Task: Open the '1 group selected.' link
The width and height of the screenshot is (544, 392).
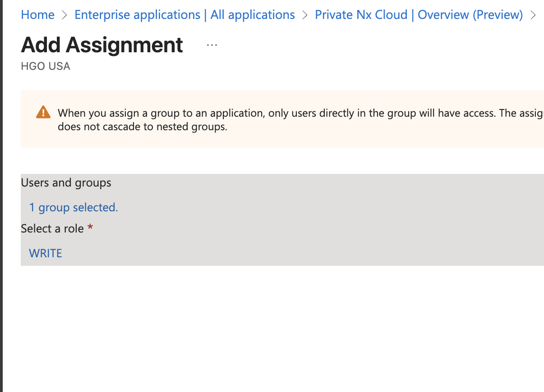Action: tap(74, 207)
